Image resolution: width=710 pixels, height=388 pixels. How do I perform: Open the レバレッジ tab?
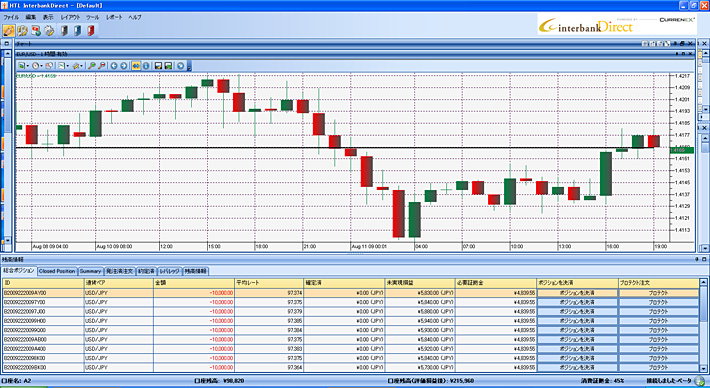coord(169,271)
